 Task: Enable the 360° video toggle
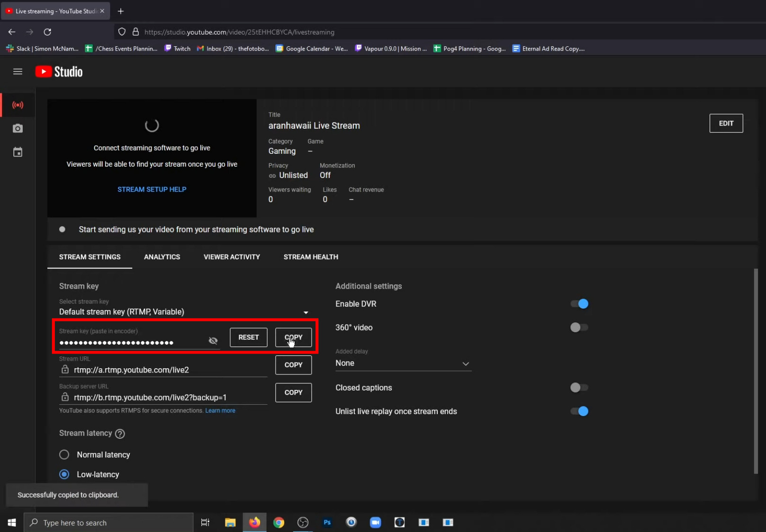click(x=579, y=327)
